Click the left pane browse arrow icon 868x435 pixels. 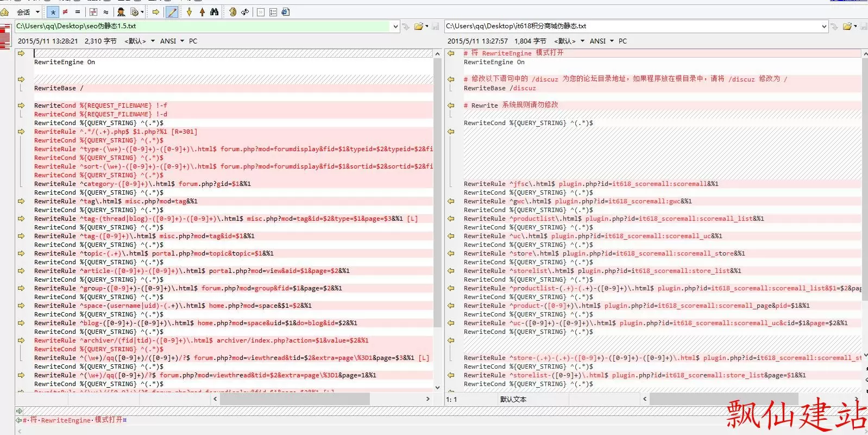coord(406,26)
